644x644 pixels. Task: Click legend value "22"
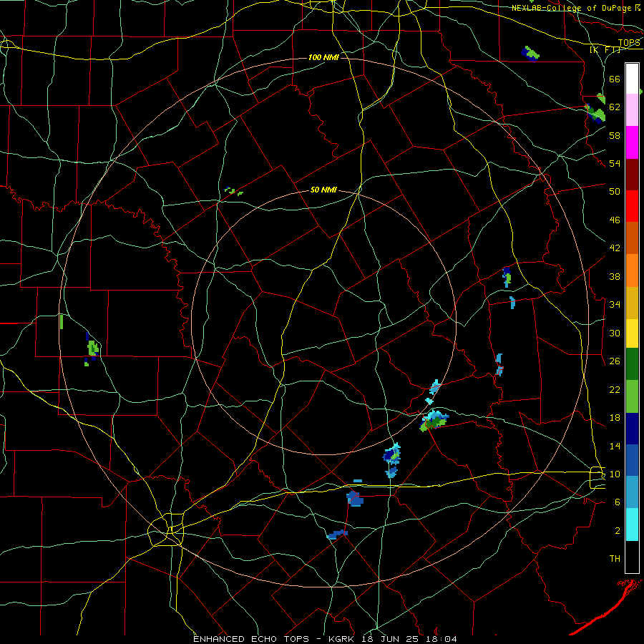coord(615,389)
